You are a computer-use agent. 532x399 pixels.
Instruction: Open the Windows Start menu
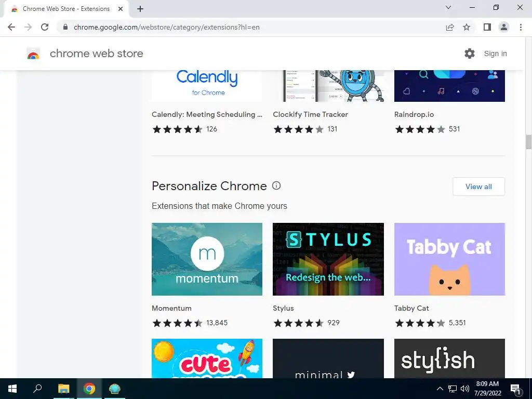[x=12, y=389]
